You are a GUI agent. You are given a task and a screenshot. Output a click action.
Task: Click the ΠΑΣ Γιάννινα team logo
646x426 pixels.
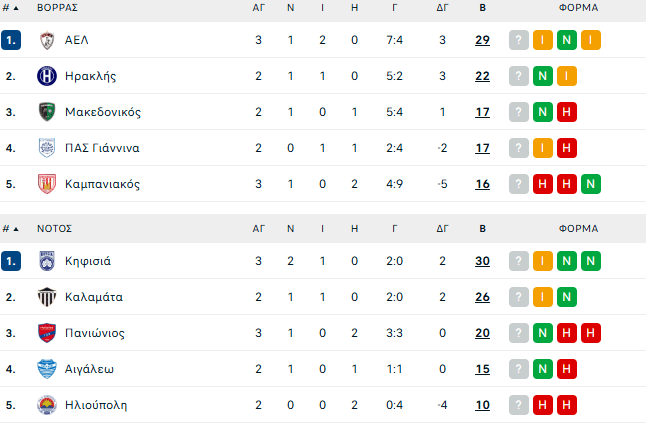(46, 148)
